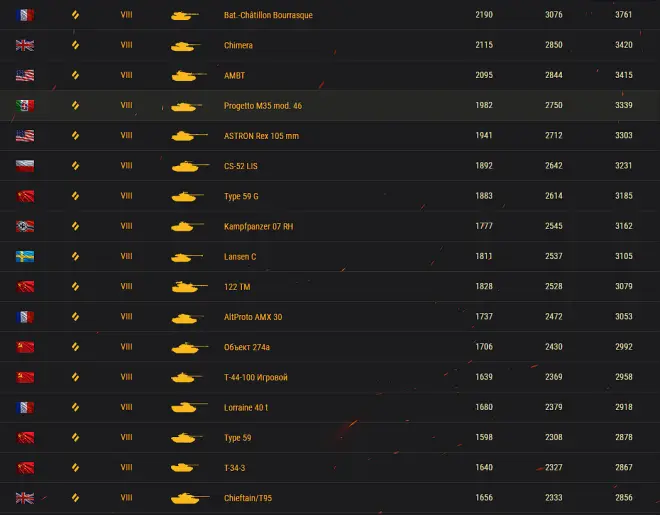This screenshot has width=660, height=515.
Task: Open the ASTRON Rex 105 mm link
Action: coord(261,136)
